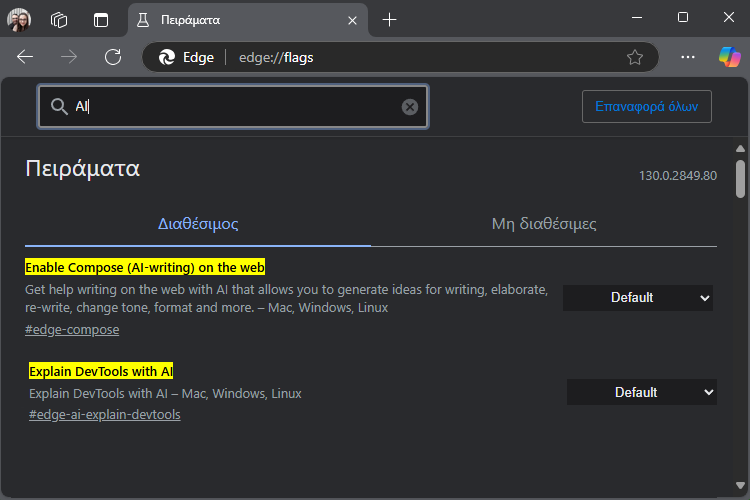Expand Default dropdown for Enable Compose
The image size is (750, 500).
coord(638,298)
